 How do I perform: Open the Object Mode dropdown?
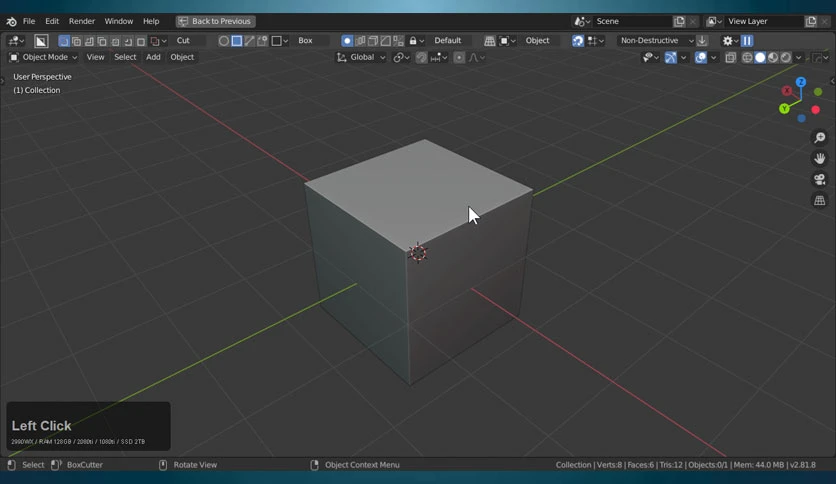(x=44, y=57)
